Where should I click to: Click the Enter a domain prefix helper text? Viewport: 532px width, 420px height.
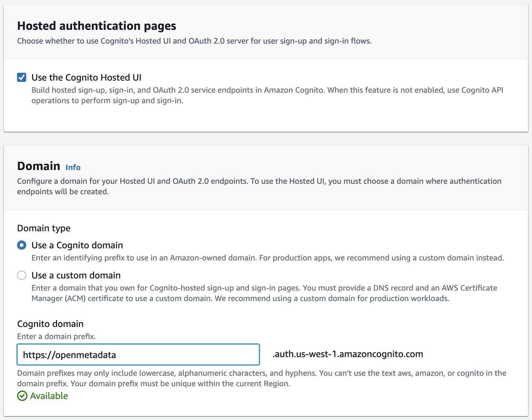click(x=56, y=336)
